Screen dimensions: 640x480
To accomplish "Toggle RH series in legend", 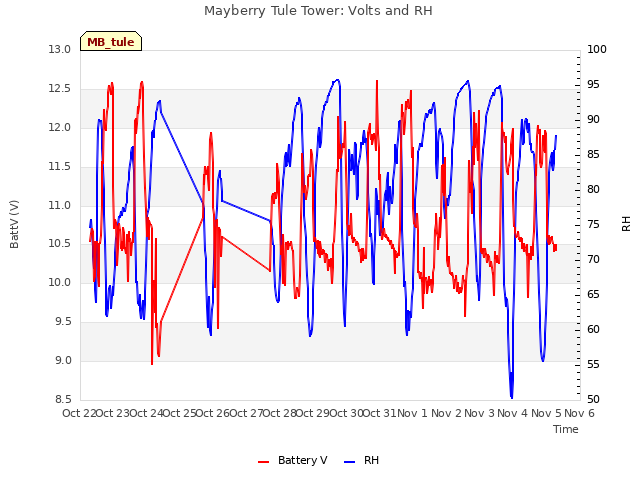I will 362,460.
